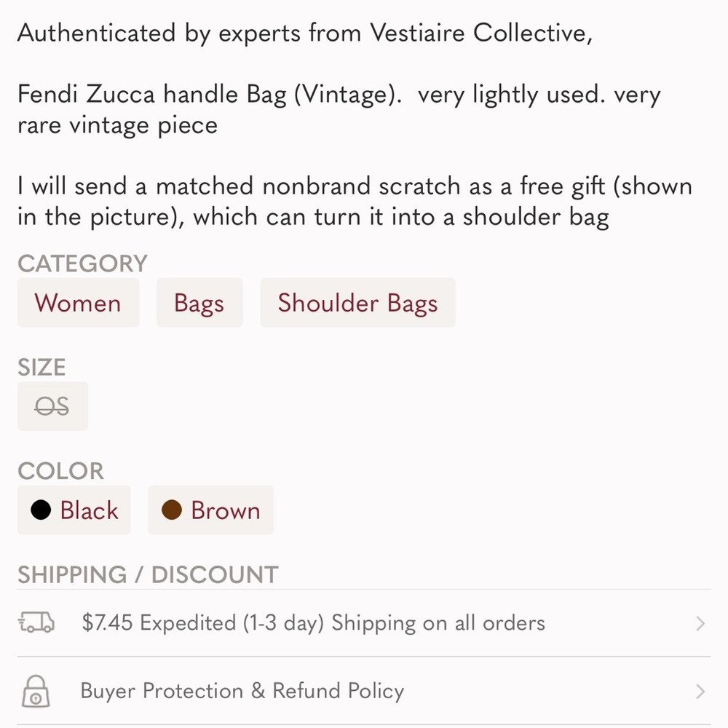Select the Women category tag

click(78, 303)
